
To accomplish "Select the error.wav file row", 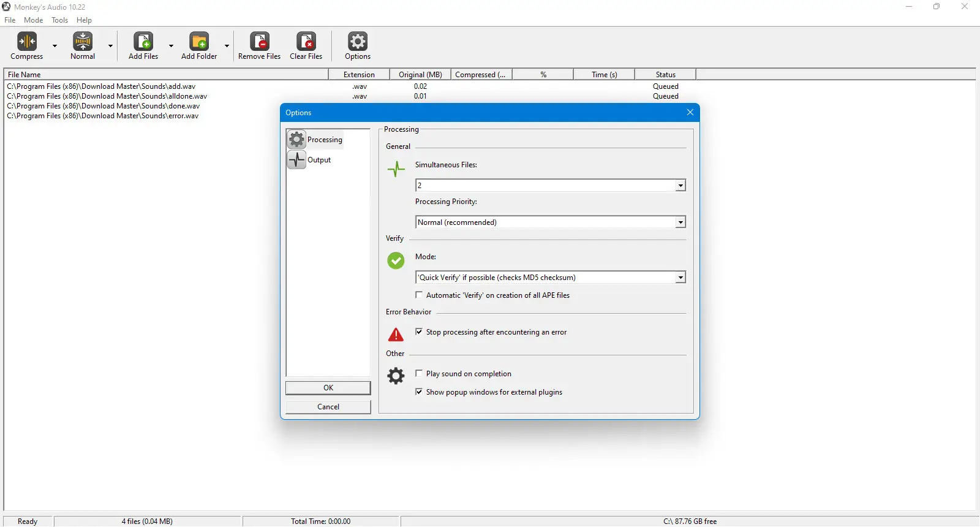I will (102, 116).
